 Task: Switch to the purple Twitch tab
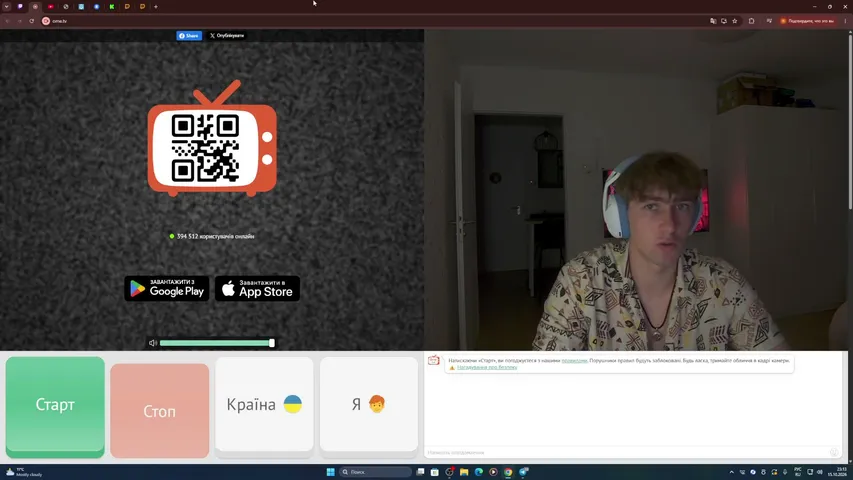(20, 7)
